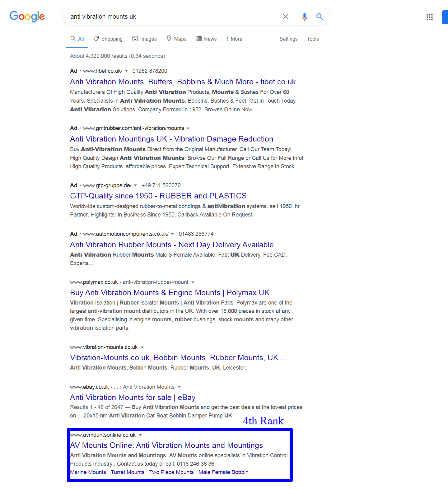Expand dropdown next to ebay.co.uk URL

click(179, 387)
